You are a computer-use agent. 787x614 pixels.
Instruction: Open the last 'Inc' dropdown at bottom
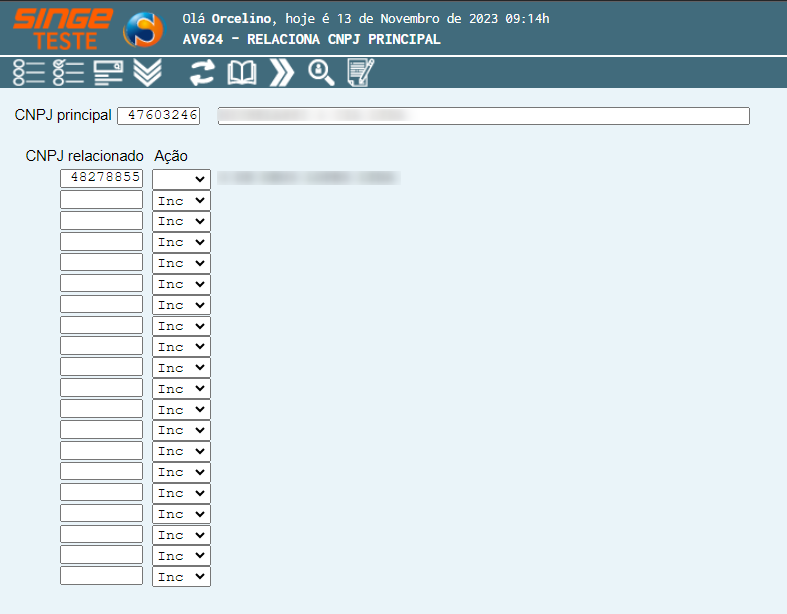[181, 577]
